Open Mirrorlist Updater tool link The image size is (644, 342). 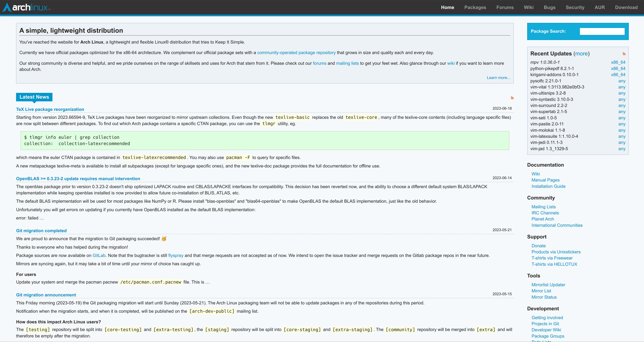point(548,285)
